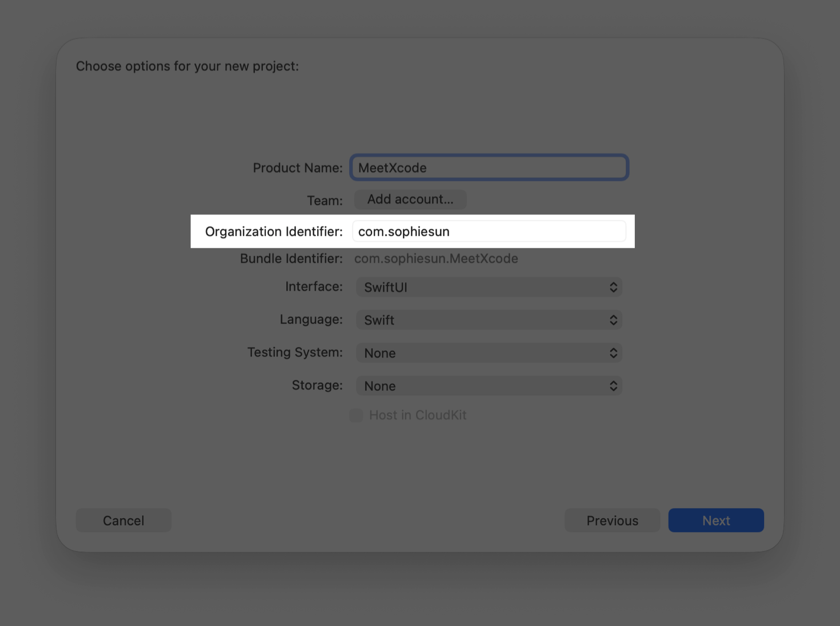Click the Organization Identifier label

[x=274, y=231]
